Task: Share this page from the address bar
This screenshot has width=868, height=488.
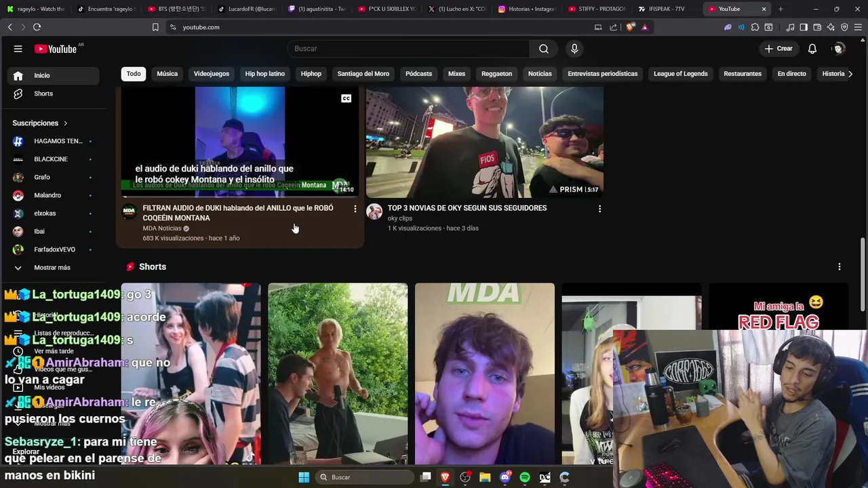Action: tap(613, 27)
